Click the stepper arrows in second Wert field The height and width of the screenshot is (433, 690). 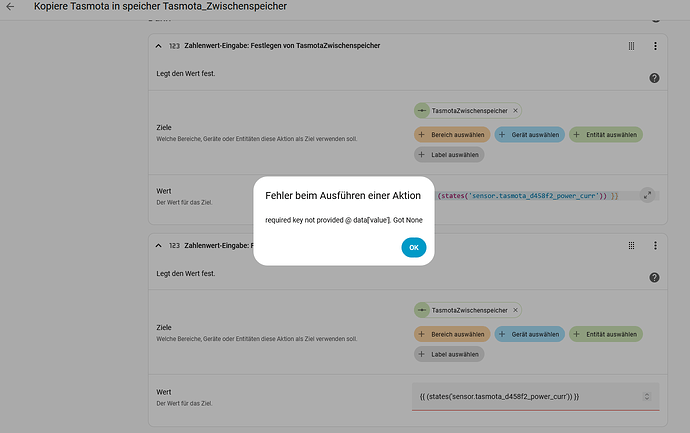[646, 397]
